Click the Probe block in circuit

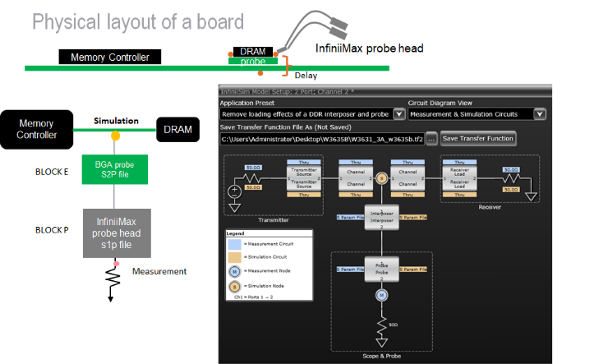[x=381, y=270]
